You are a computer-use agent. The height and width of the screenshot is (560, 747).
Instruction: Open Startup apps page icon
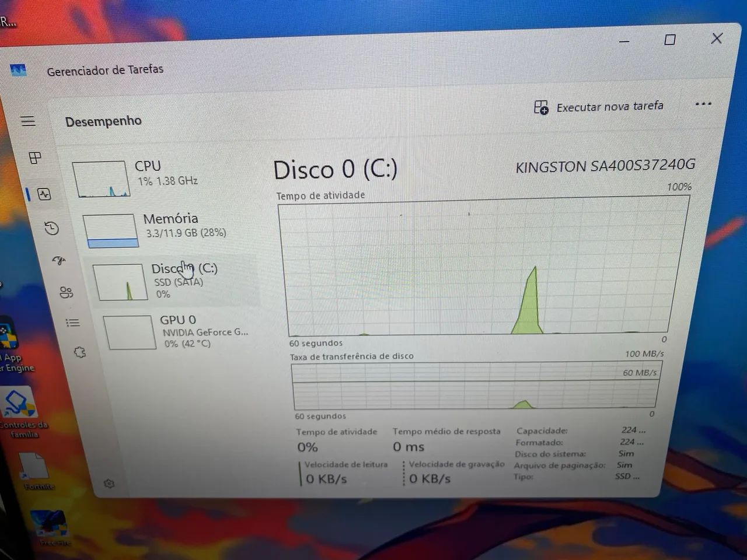pyautogui.click(x=59, y=261)
